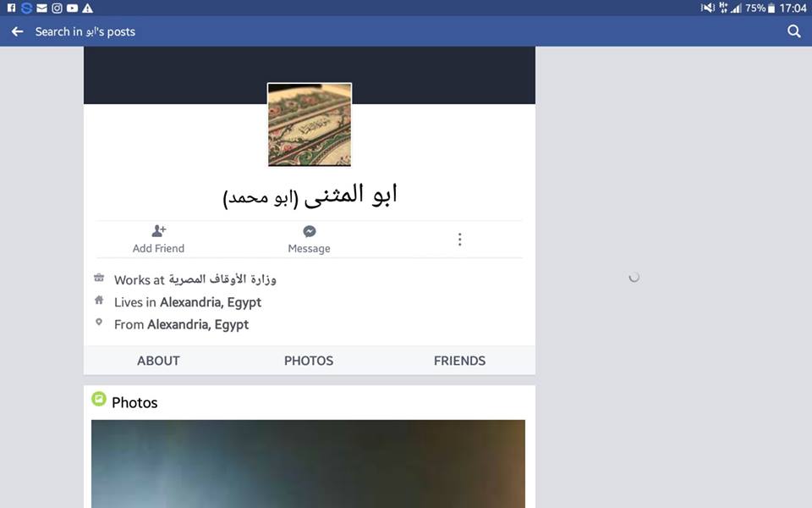Click the Add Friend icon
The height and width of the screenshot is (508, 812).
coord(158,230)
